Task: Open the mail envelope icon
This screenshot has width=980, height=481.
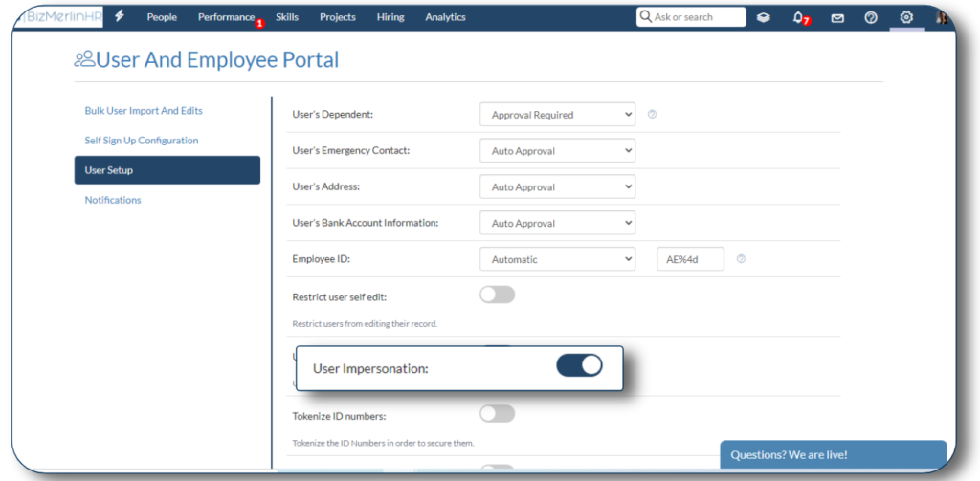Action: click(x=836, y=18)
